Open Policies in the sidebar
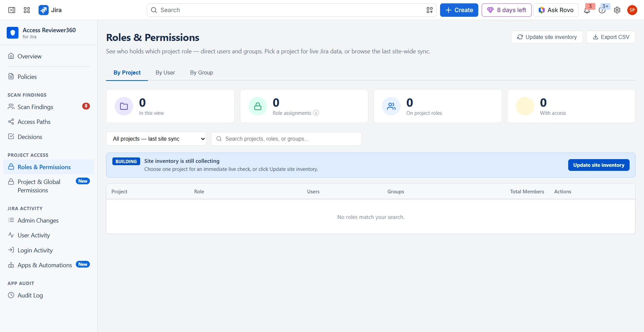 click(49, 77)
